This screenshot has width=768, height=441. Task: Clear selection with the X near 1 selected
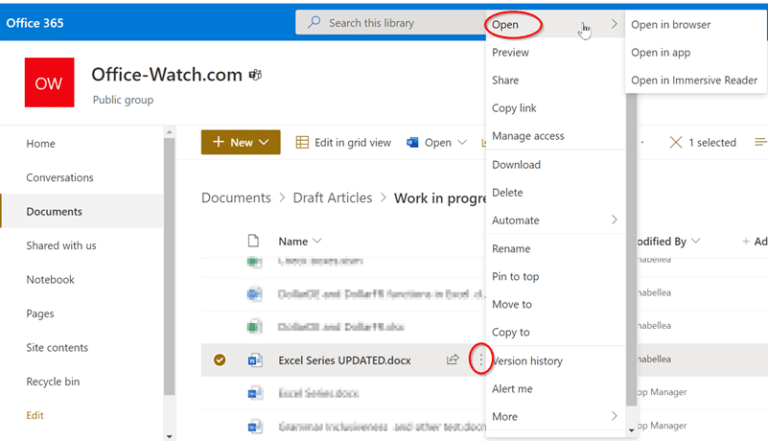click(675, 143)
